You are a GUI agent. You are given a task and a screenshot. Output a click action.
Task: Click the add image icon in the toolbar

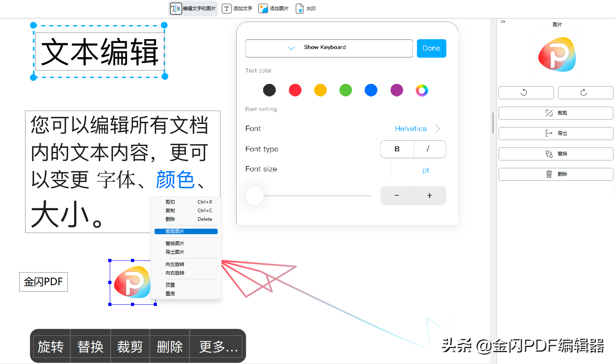[263, 9]
